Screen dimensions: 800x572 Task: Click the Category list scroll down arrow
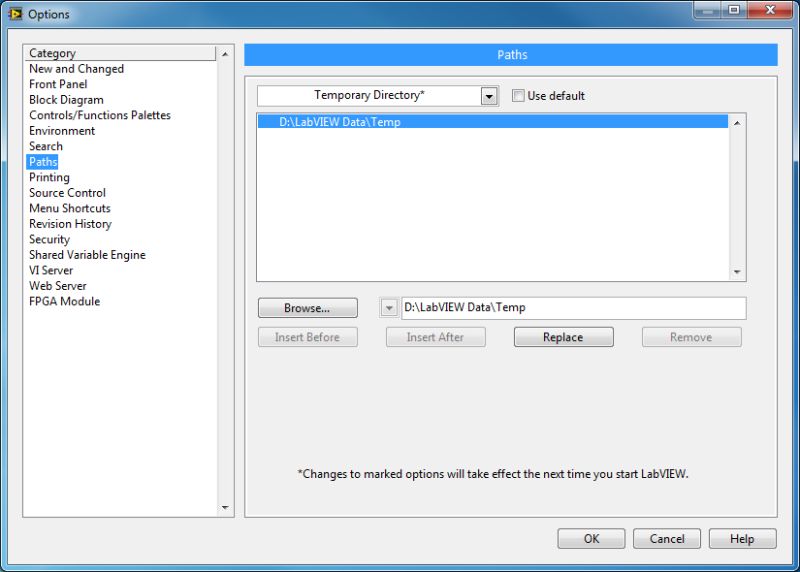pos(225,508)
